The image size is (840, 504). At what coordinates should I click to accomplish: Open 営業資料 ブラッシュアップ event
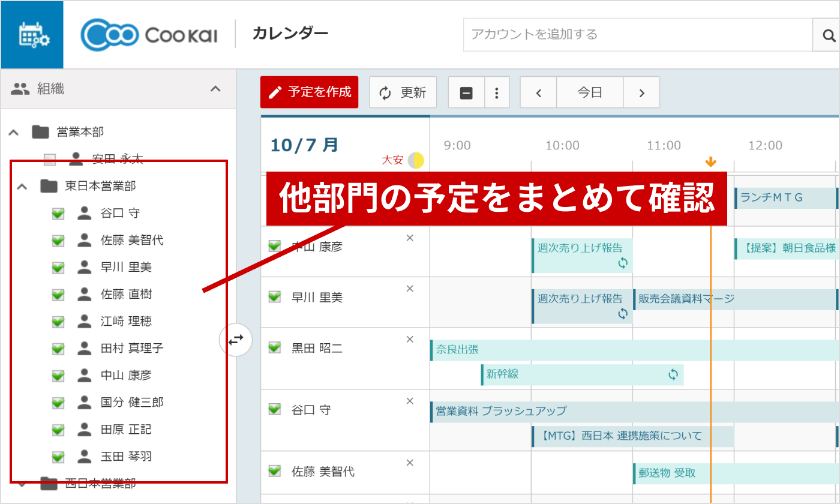[635, 412]
